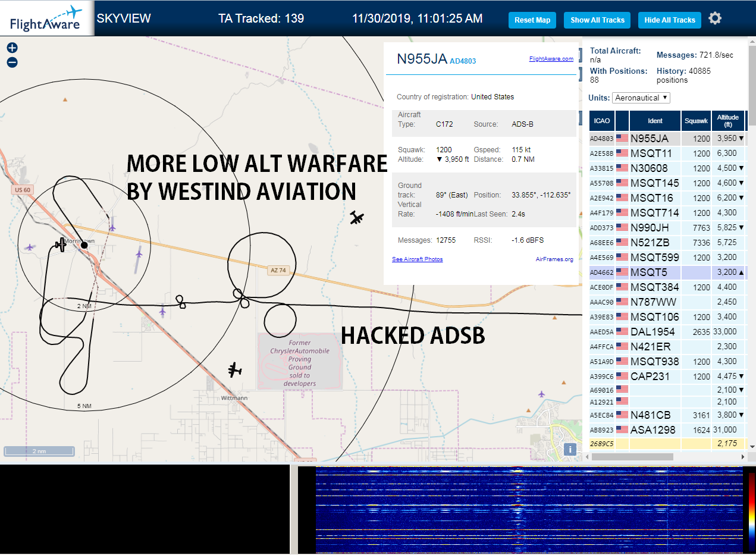This screenshot has width=756, height=555.
Task: Select the MSQT16 aircraft row
Action: pyautogui.click(x=667, y=197)
